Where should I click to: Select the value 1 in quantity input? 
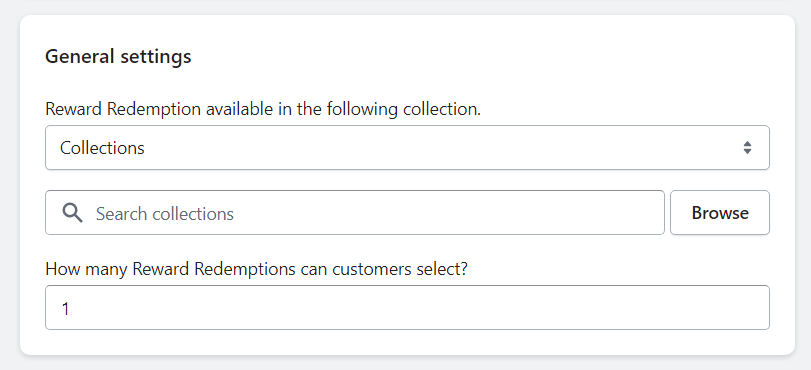click(65, 309)
